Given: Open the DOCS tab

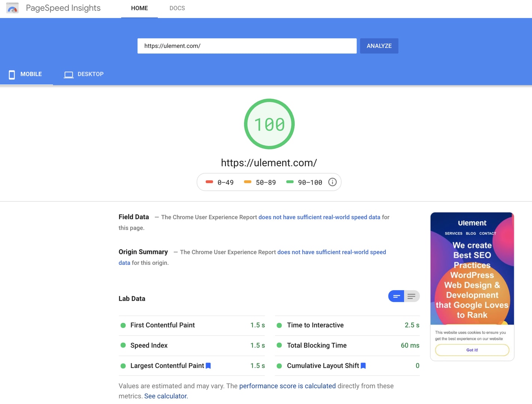Looking at the screenshot, I should pyautogui.click(x=177, y=8).
